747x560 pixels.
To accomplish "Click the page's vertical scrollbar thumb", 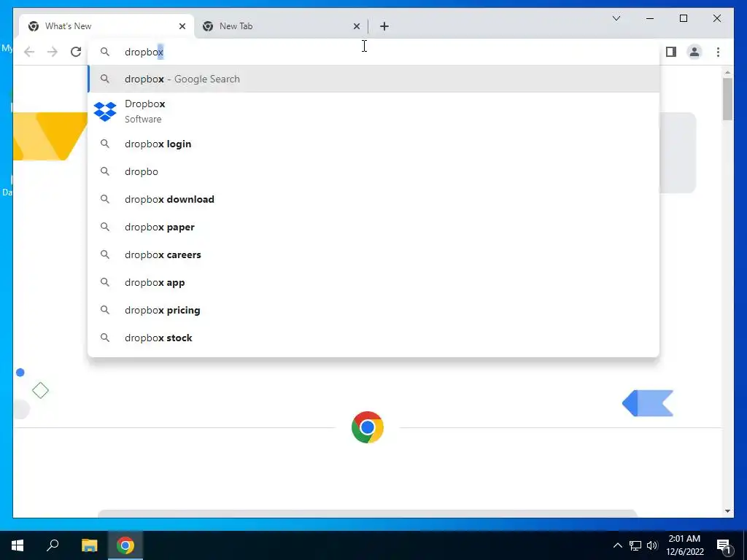I will pos(727,98).
